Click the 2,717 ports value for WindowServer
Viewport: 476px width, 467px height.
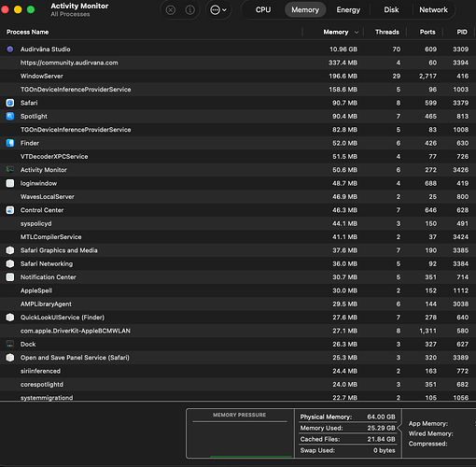tap(427, 76)
